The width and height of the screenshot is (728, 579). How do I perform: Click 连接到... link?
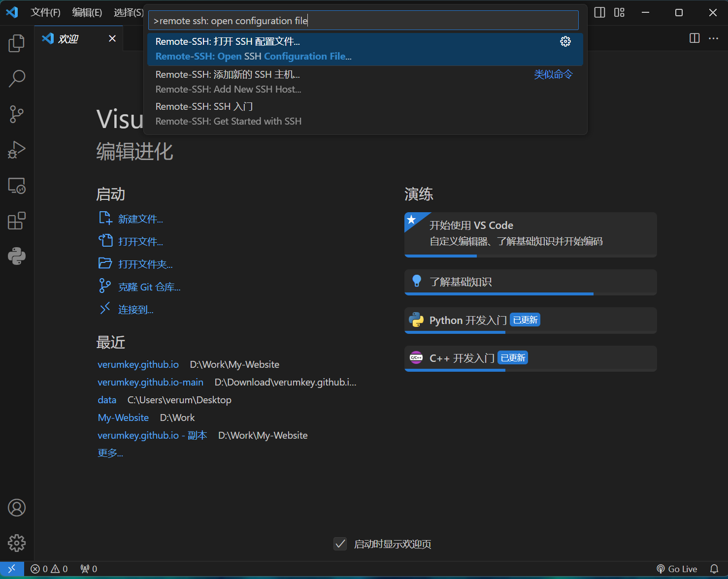coord(135,310)
